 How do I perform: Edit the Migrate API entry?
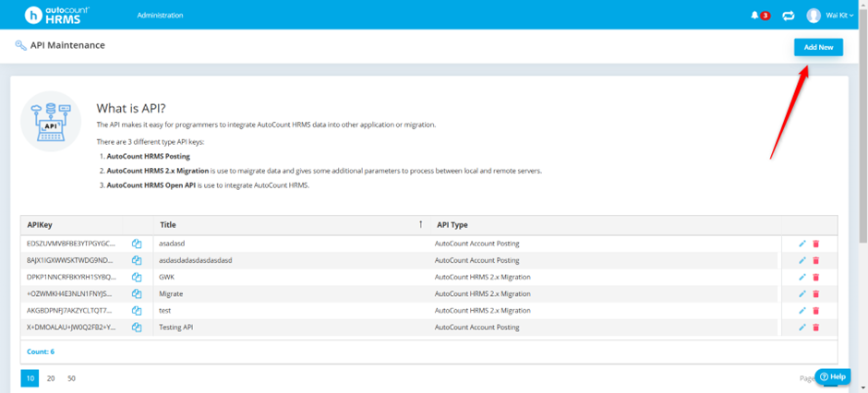tap(802, 293)
